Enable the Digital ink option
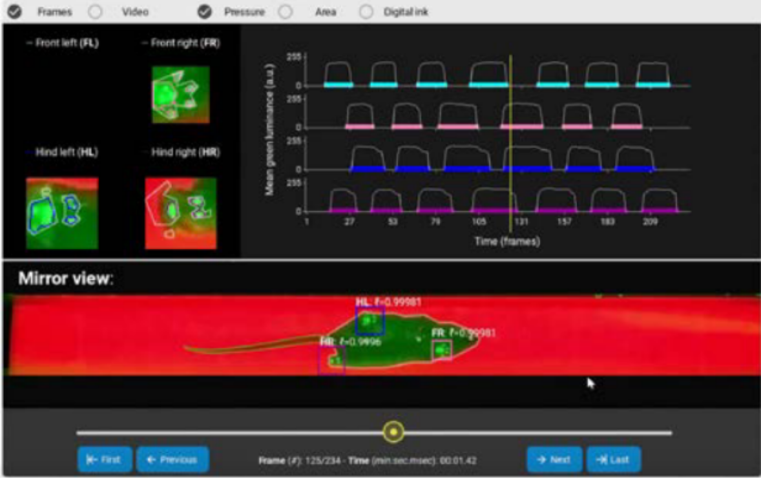761x478 pixels. click(x=366, y=12)
